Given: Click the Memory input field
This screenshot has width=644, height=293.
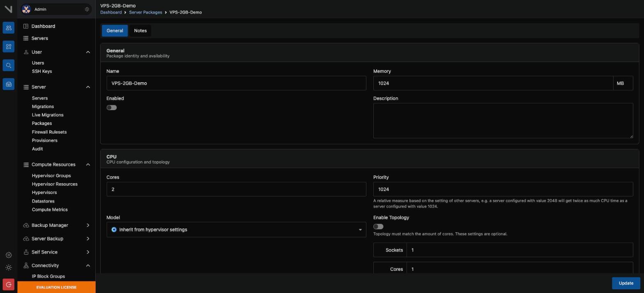Looking at the screenshot, I should click(x=493, y=83).
